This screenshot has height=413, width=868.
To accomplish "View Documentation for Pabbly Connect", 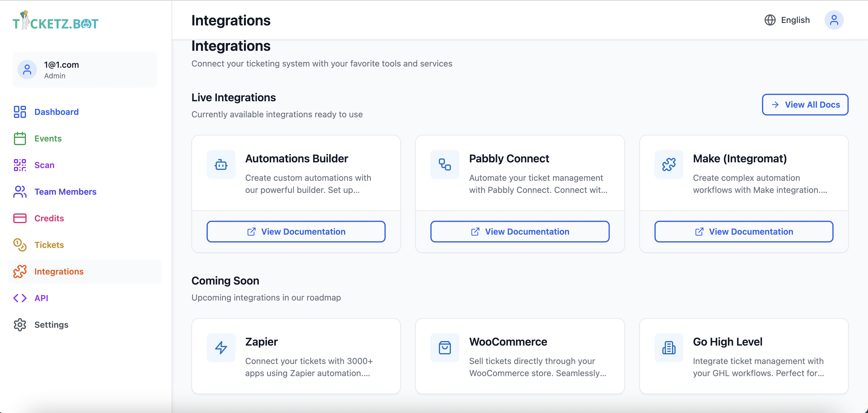I will coord(519,232).
